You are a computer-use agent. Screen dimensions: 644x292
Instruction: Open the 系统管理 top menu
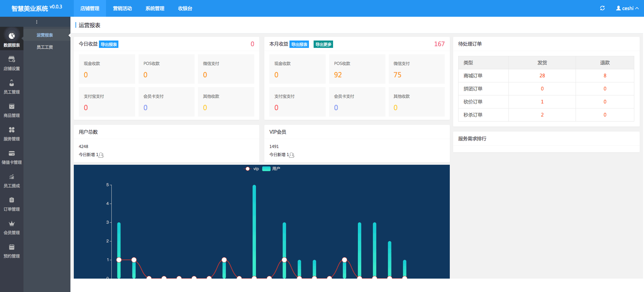pos(155,8)
